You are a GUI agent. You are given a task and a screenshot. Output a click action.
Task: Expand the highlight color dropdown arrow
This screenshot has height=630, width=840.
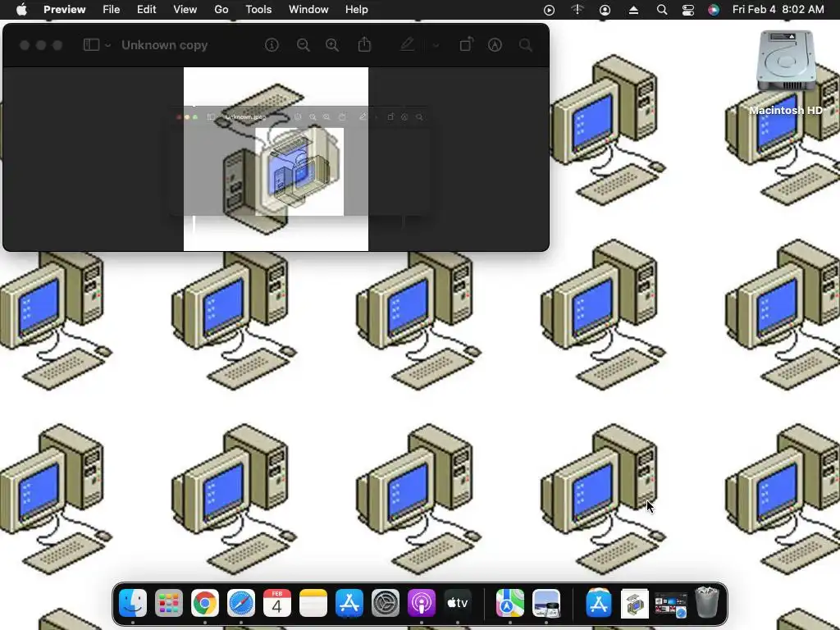[x=436, y=46]
